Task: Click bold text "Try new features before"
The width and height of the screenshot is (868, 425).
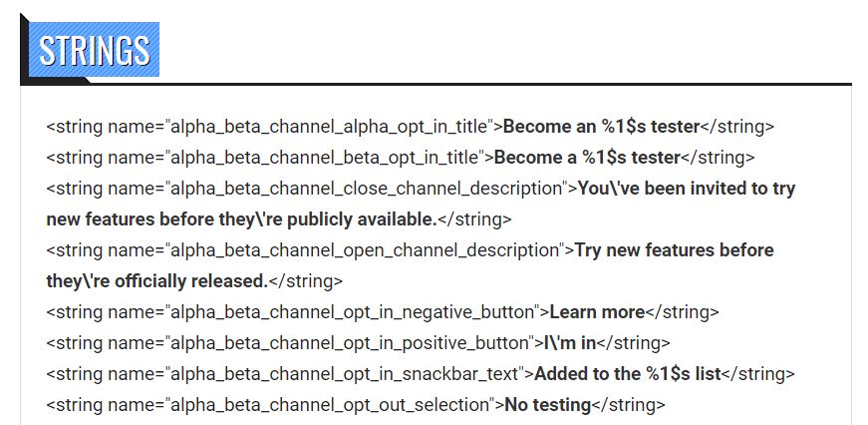Action: point(674,250)
